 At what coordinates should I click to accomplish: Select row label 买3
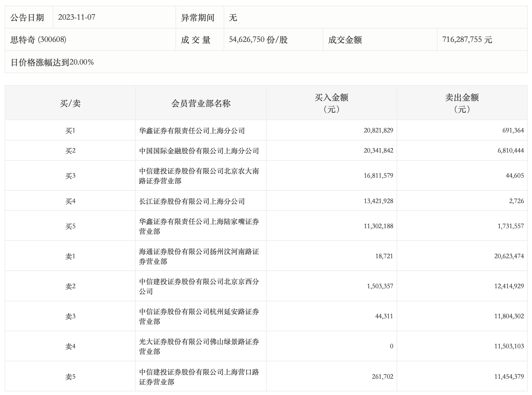tap(70, 176)
